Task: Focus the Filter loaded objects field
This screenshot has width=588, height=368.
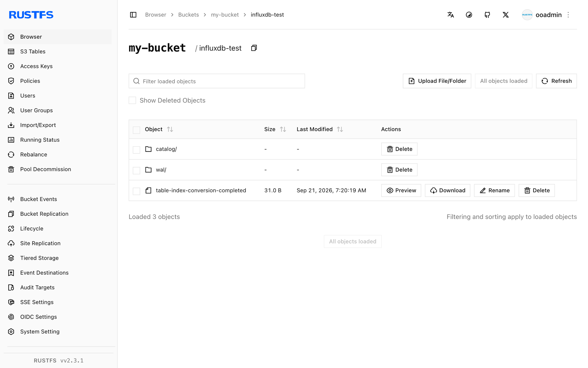Action: click(x=217, y=81)
